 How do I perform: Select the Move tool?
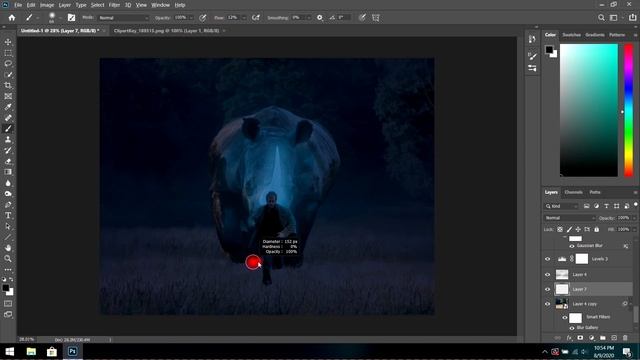(8, 42)
